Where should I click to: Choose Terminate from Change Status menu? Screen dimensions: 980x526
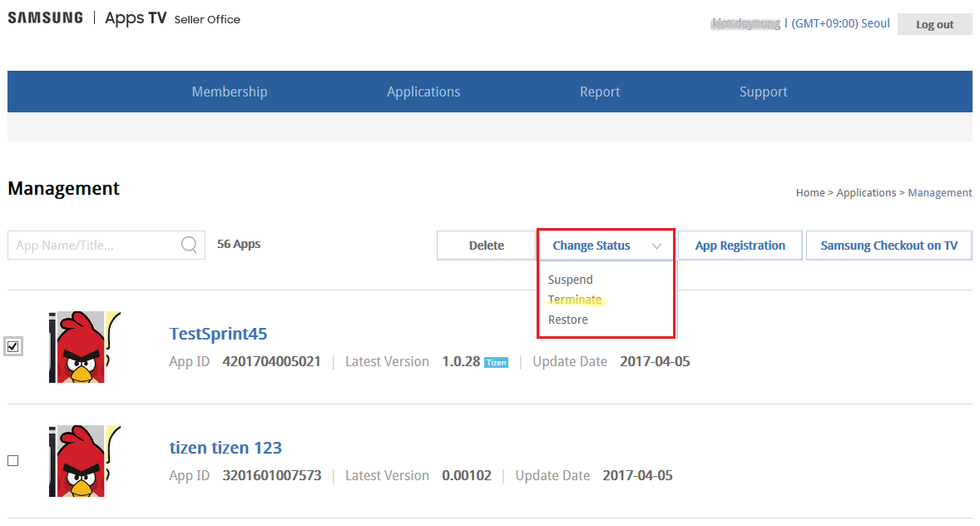[574, 300]
